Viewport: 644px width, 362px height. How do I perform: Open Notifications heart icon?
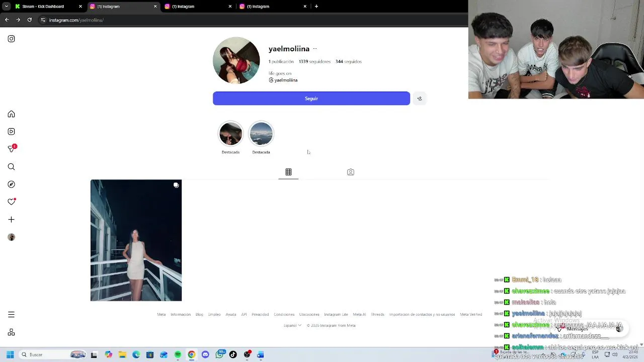[x=12, y=202]
